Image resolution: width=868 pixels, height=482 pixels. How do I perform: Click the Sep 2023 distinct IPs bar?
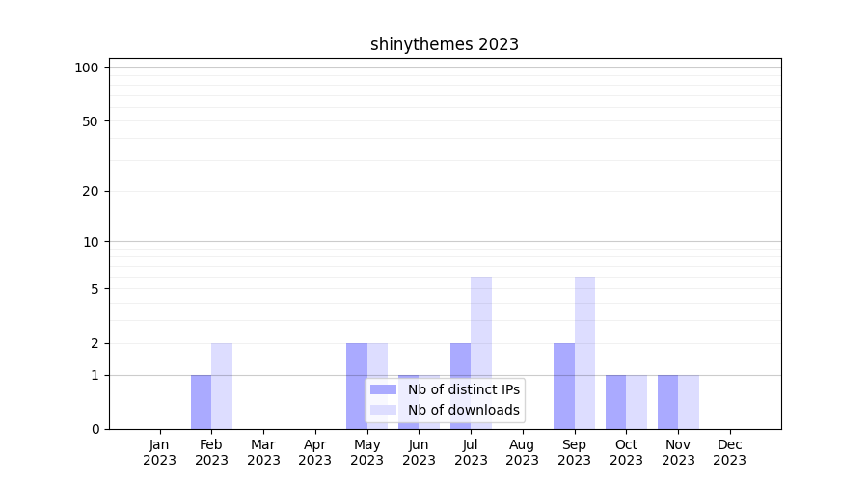(x=563, y=386)
